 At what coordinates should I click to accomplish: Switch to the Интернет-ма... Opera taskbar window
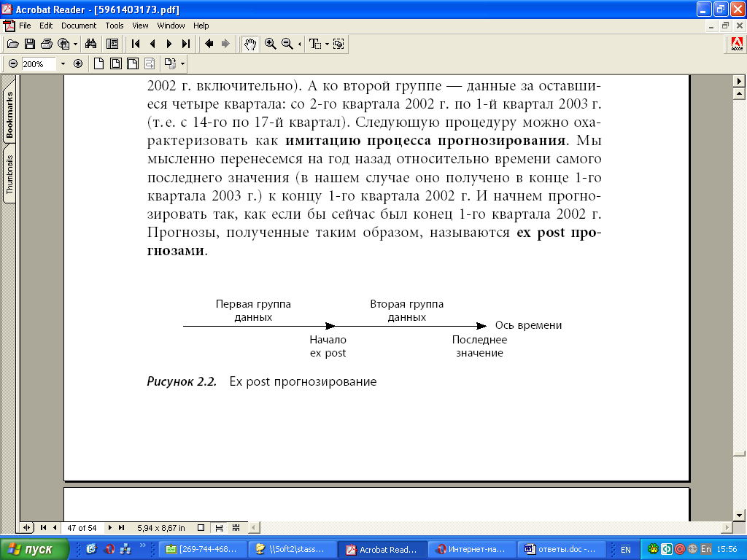[471, 550]
